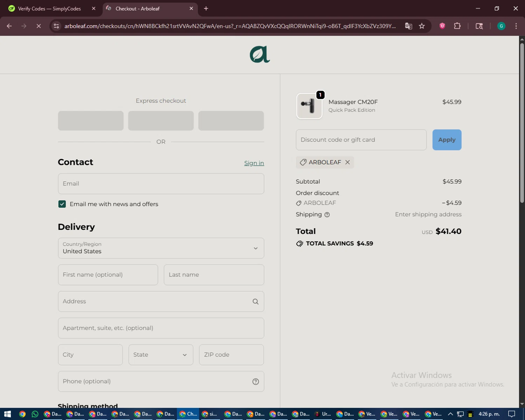Image resolution: width=525 pixels, height=420 pixels.
Task: Click the Phone (optional) field
Action: coord(161,381)
